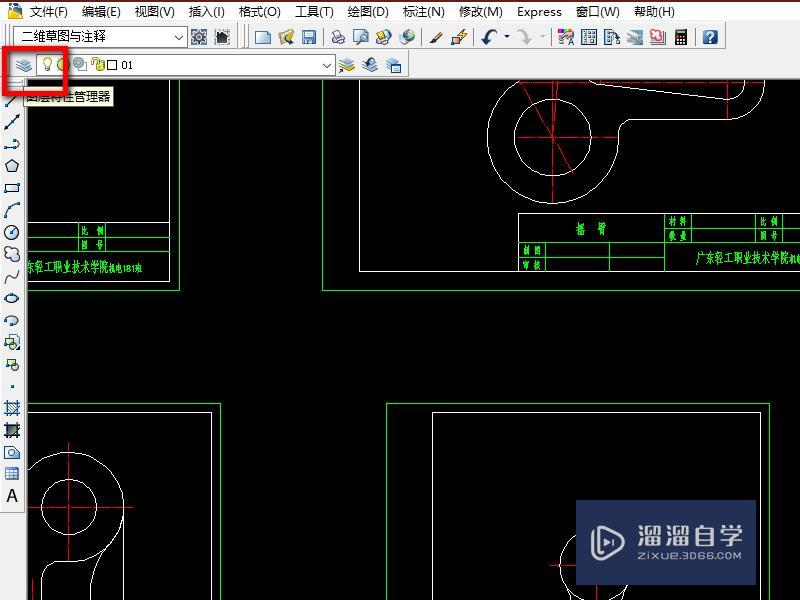Open the 文件(F) menu
Screen dimensions: 800x600
pyautogui.click(x=48, y=12)
